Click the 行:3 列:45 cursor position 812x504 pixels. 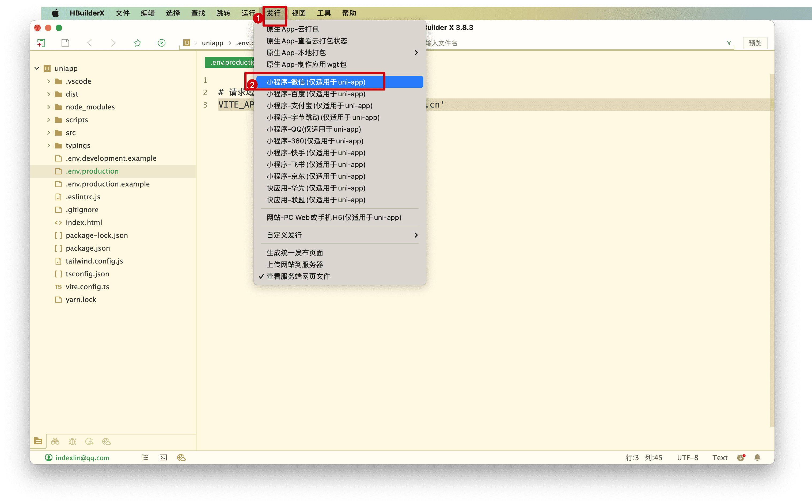644,458
